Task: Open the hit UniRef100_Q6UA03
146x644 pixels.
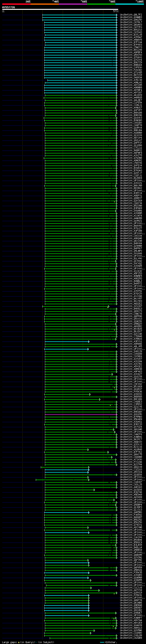Action: tap(131, 25)
